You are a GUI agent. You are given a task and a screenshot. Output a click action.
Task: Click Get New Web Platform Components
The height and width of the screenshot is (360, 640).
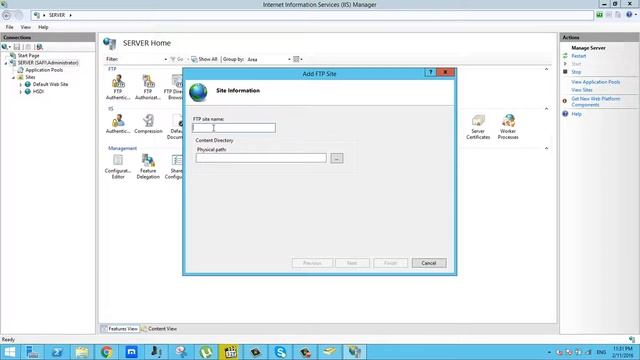tap(596, 102)
